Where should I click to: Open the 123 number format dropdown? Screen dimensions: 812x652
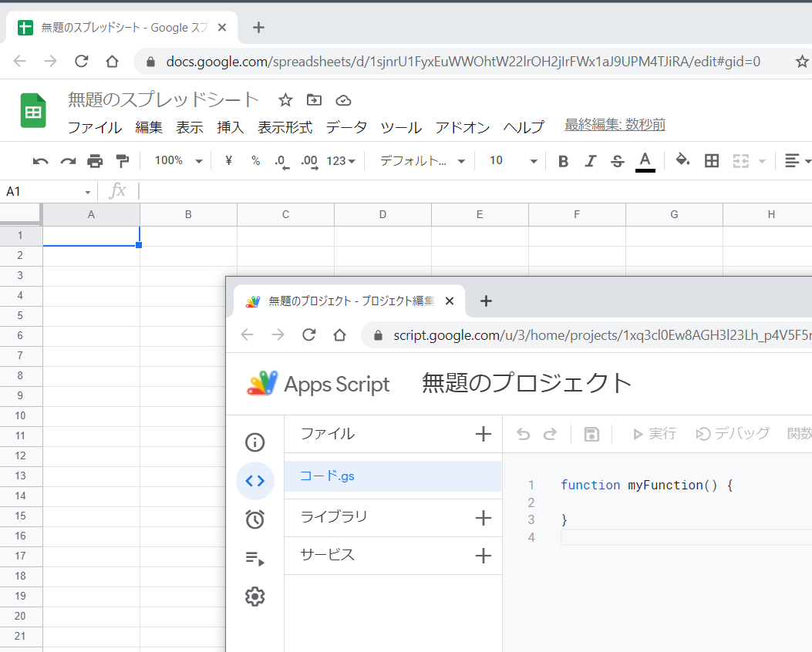point(341,161)
